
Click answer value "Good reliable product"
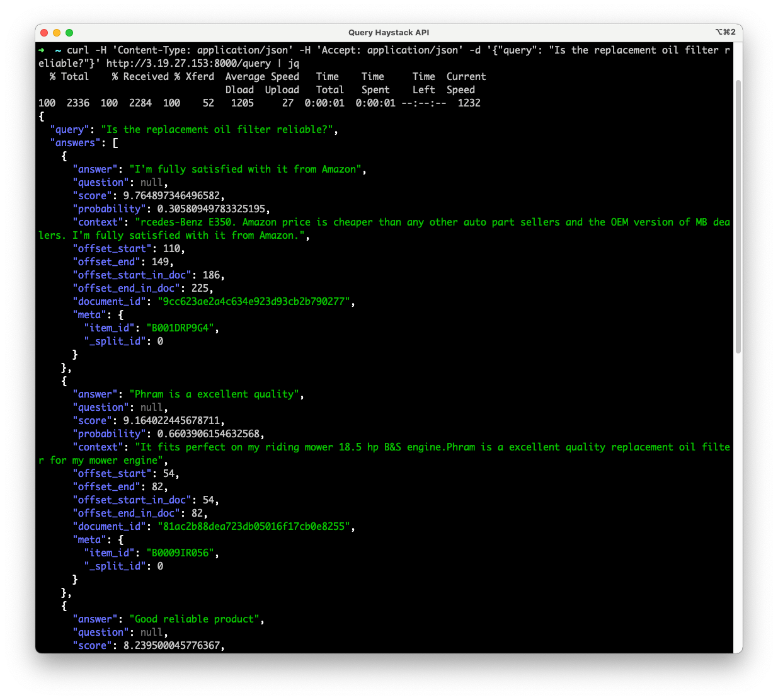click(195, 619)
